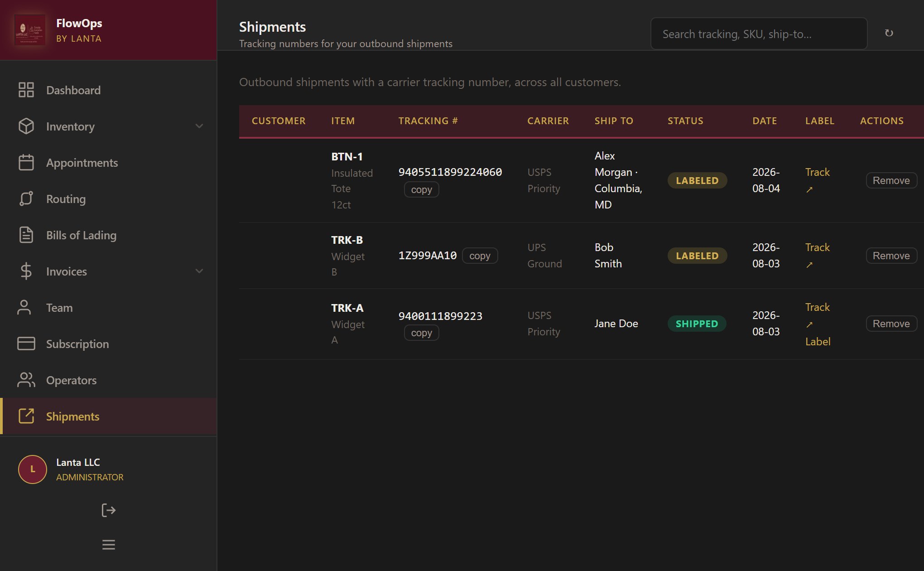Click the FlowOps logo image
924x571 pixels.
point(30,30)
